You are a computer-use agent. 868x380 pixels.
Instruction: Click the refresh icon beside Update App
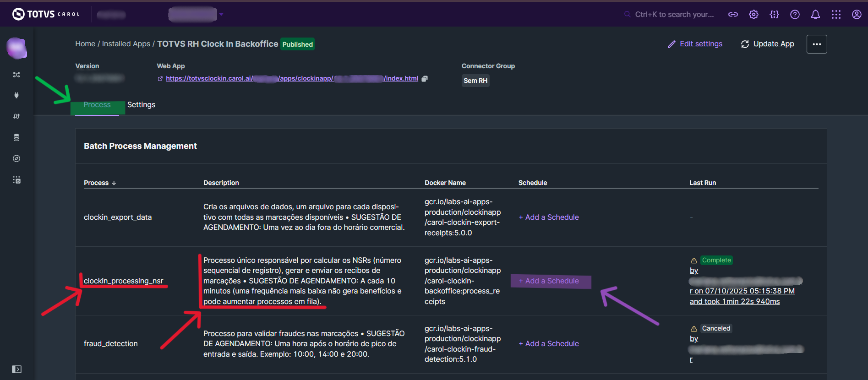[x=745, y=44]
